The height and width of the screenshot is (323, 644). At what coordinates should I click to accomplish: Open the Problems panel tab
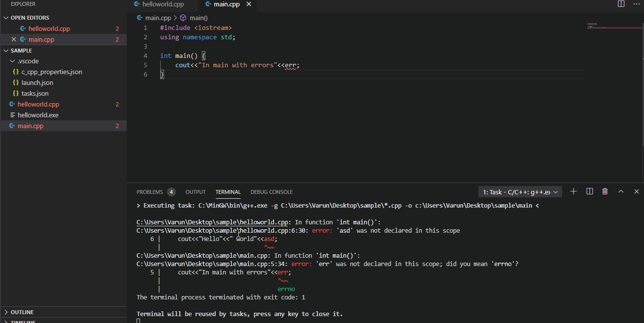[149, 192]
